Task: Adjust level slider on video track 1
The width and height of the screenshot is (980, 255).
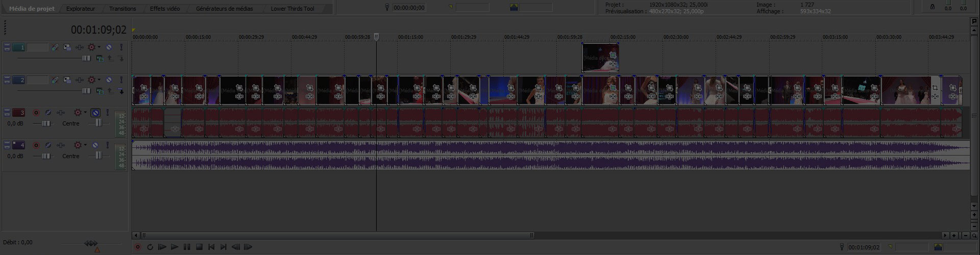Action: (x=86, y=58)
